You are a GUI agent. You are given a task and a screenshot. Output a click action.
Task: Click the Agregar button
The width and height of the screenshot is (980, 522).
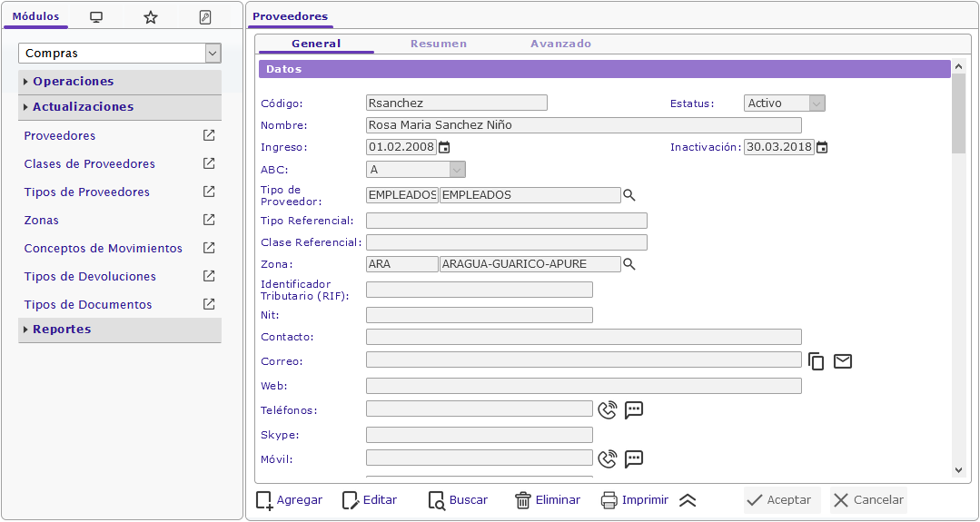290,500
